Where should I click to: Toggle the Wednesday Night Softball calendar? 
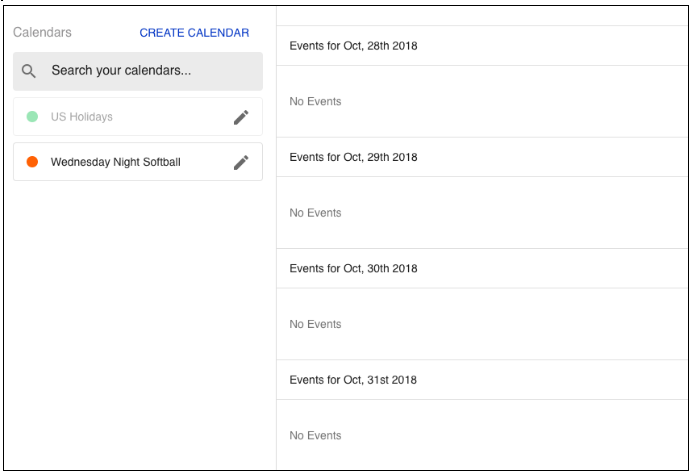[x=138, y=162]
